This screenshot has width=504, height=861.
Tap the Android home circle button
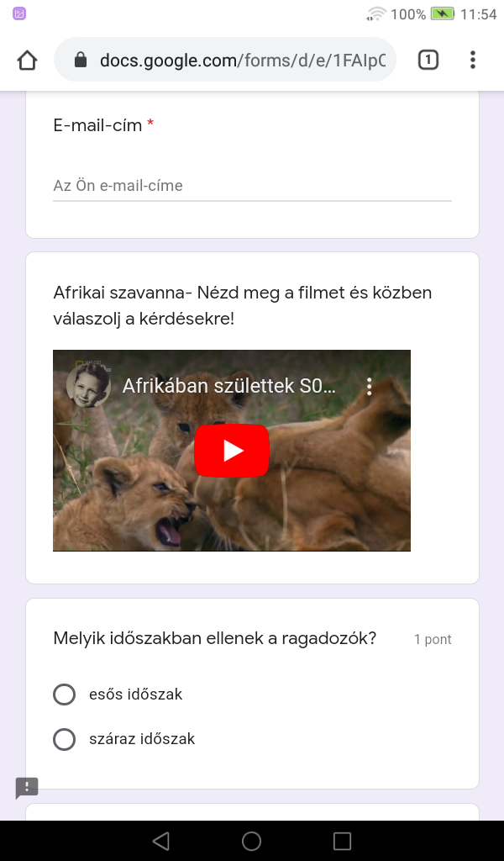point(252,841)
